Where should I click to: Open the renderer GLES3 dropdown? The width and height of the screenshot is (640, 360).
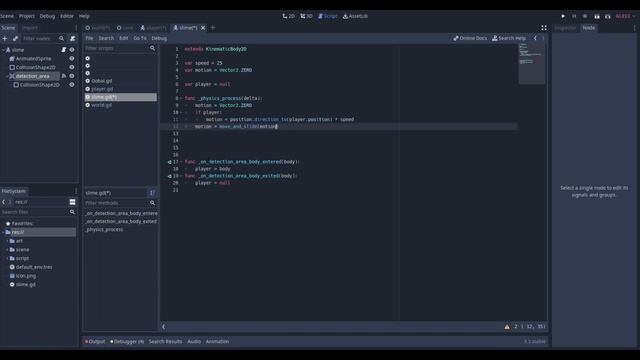(625, 16)
